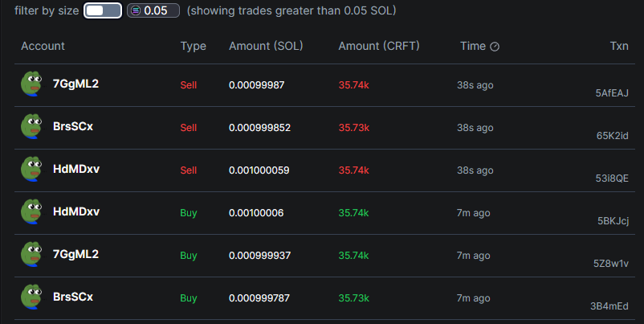Click the avatar of HdMDxv in the Sell row

(31, 170)
